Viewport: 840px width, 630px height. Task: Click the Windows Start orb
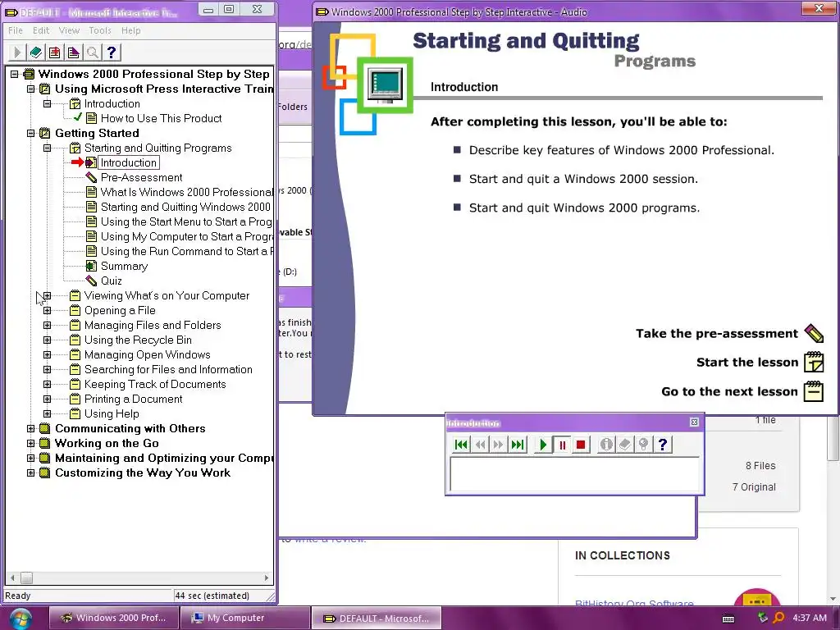pos(21,619)
